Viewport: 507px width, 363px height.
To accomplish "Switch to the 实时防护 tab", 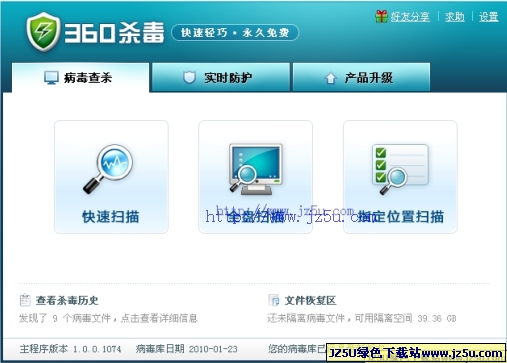I will pyautogui.click(x=221, y=77).
